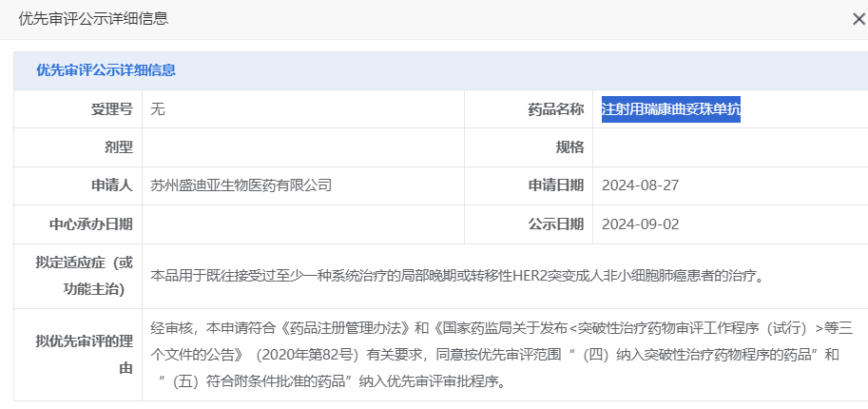Click the 受理号 field label
Image resolution: width=868 pixels, height=409 pixels.
click(106, 109)
